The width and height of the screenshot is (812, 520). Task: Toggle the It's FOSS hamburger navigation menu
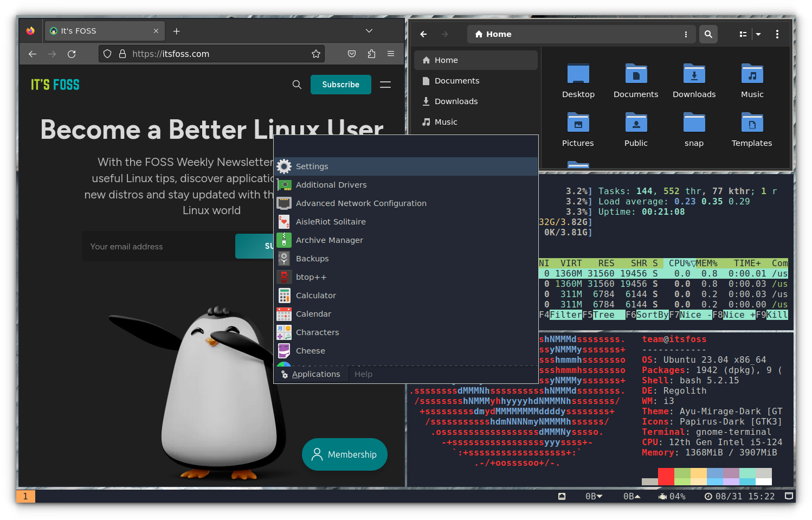tap(385, 85)
